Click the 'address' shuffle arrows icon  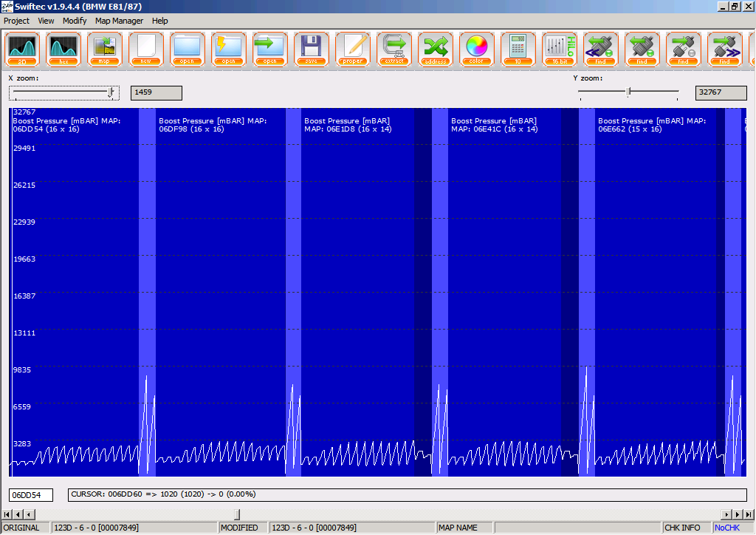pyautogui.click(x=436, y=50)
